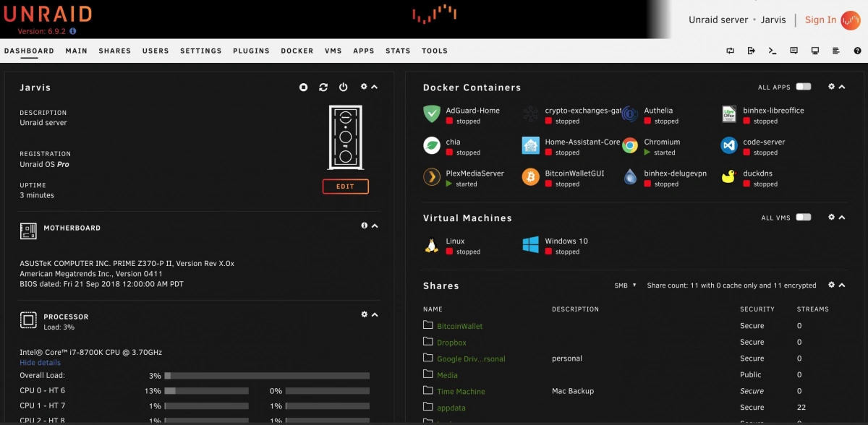Click the Overall Load progress bar
The image size is (868, 425).
click(267, 376)
